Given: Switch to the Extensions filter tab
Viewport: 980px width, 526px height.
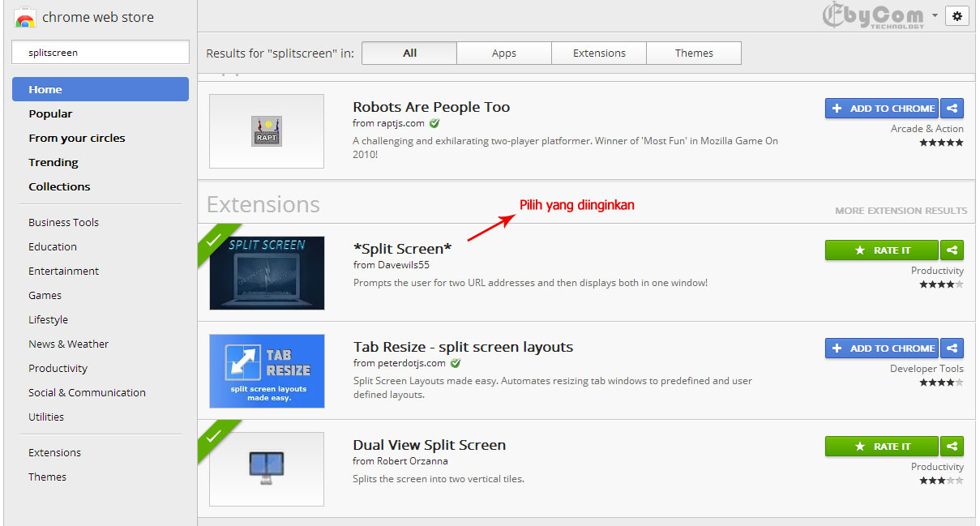Looking at the screenshot, I should click(x=599, y=53).
